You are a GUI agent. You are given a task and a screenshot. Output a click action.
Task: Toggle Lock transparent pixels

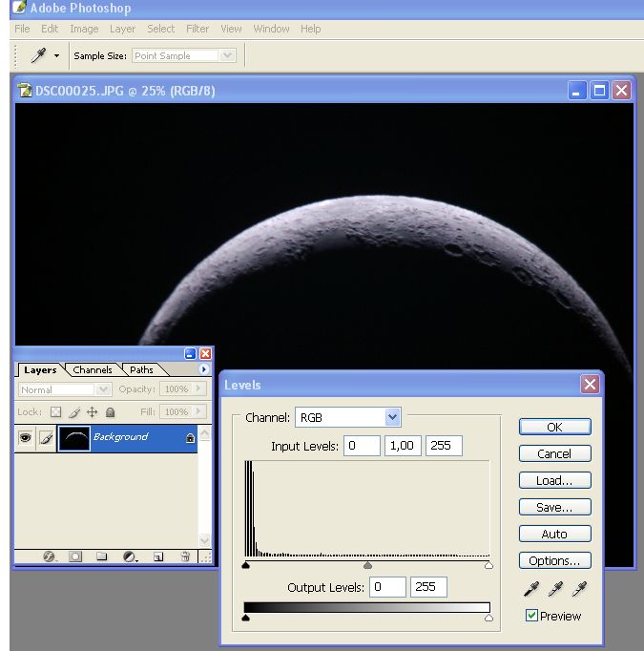click(x=55, y=411)
